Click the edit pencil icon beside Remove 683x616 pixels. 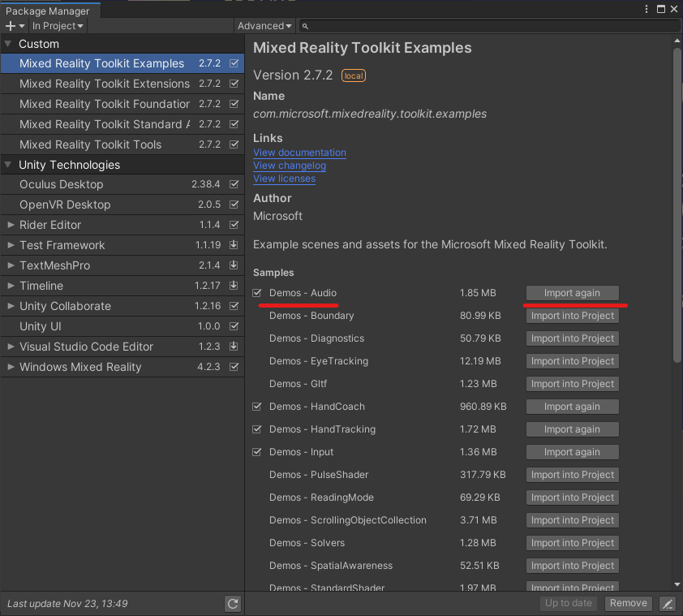(668, 604)
